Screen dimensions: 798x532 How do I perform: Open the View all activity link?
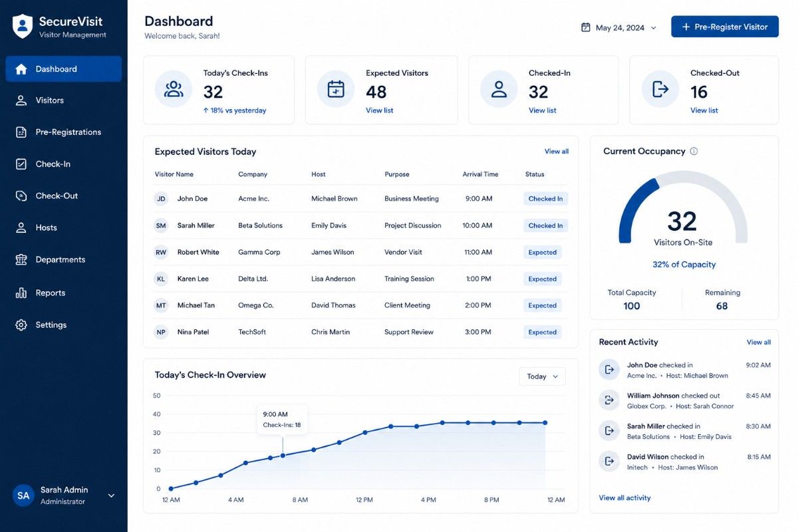tap(624, 497)
